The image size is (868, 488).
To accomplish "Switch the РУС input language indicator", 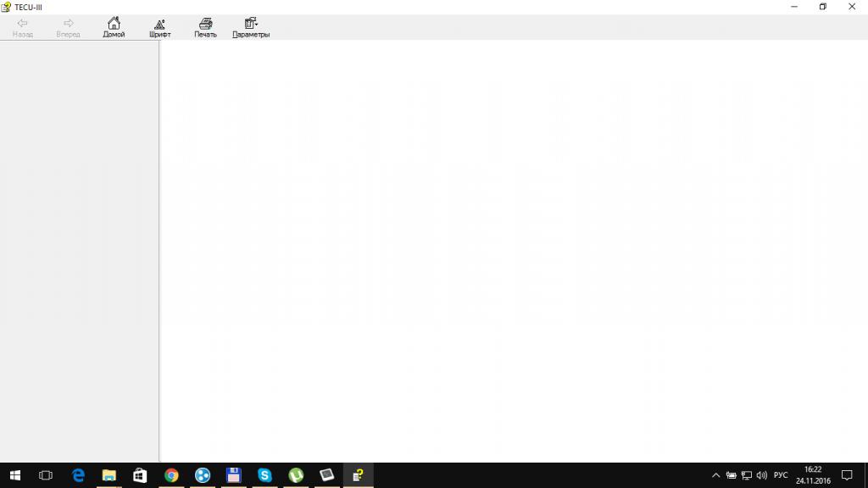I will (x=781, y=475).
